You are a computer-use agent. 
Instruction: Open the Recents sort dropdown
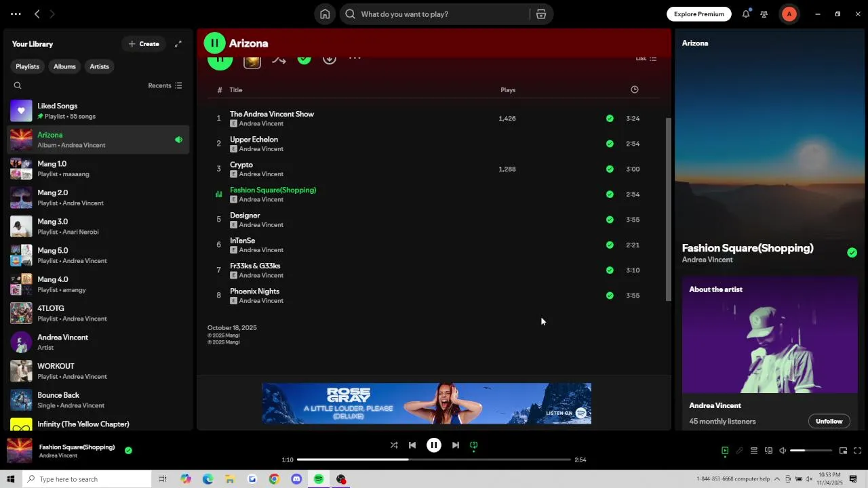(x=165, y=85)
